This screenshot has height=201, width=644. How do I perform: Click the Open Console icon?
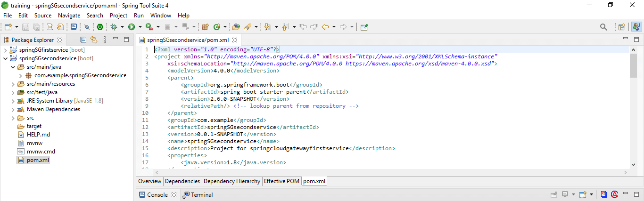(583, 194)
